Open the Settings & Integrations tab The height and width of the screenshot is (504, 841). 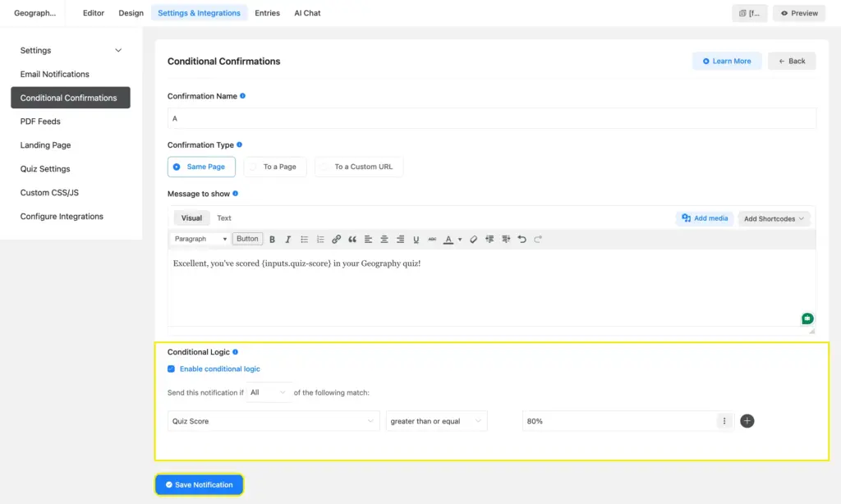click(x=199, y=13)
